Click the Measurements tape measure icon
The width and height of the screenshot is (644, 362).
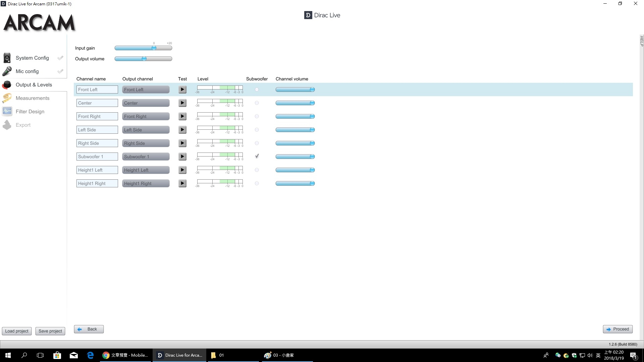tap(7, 98)
